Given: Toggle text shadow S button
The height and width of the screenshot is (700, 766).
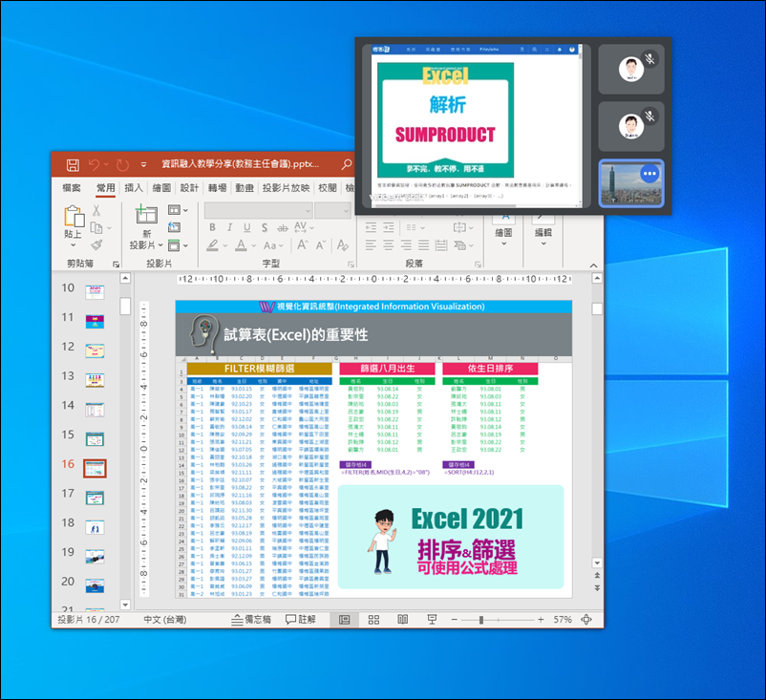Looking at the screenshot, I should (x=265, y=227).
